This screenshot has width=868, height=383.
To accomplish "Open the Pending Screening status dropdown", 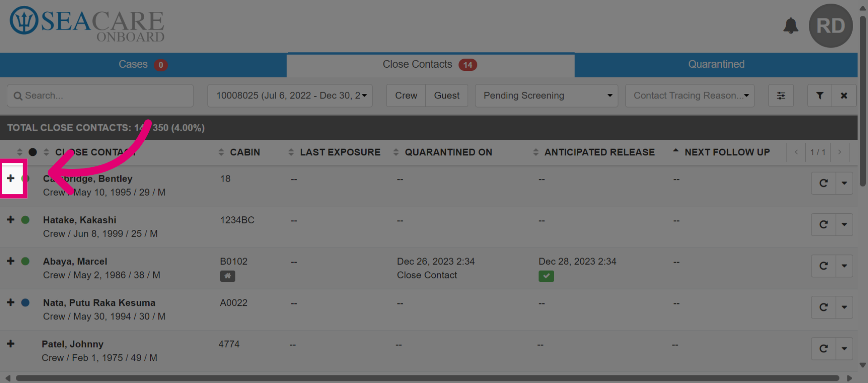I will click(x=546, y=96).
